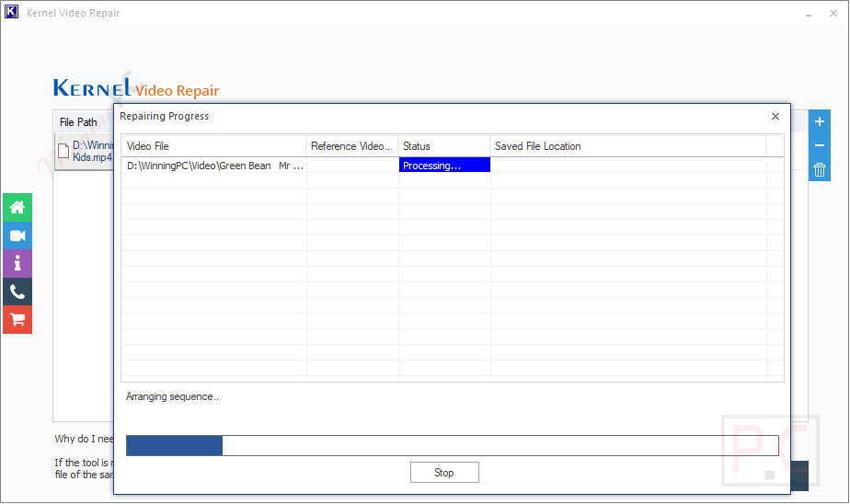Open the red shopping cart icon
The height and width of the screenshot is (504, 850).
pyautogui.click(x=17, y=320)
